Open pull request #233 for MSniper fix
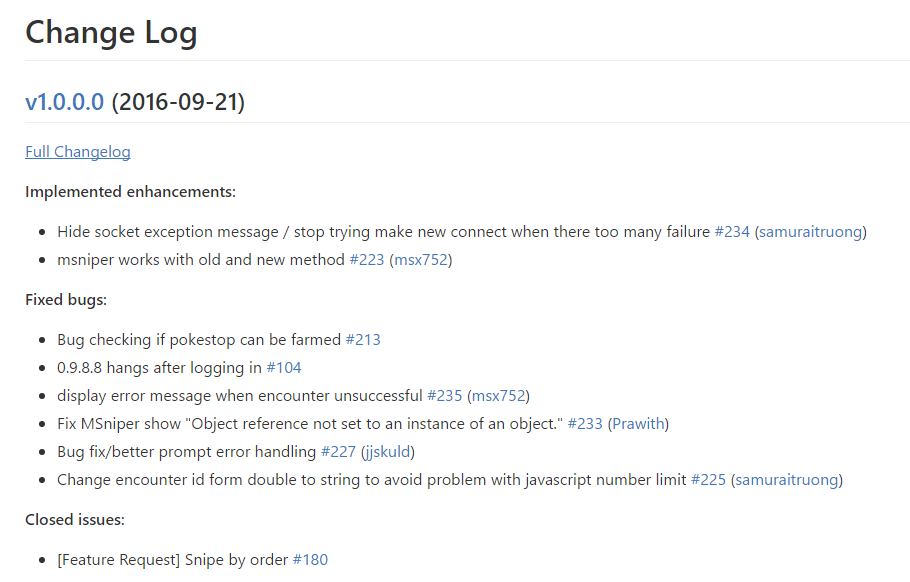910x582 pixels. coord(585,424)
